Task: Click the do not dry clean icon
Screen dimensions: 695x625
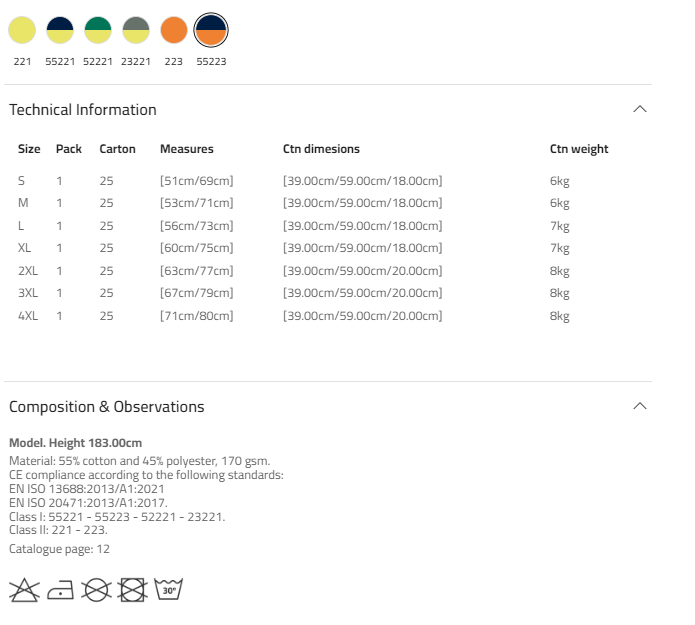Action: click(x=96, y=590)
